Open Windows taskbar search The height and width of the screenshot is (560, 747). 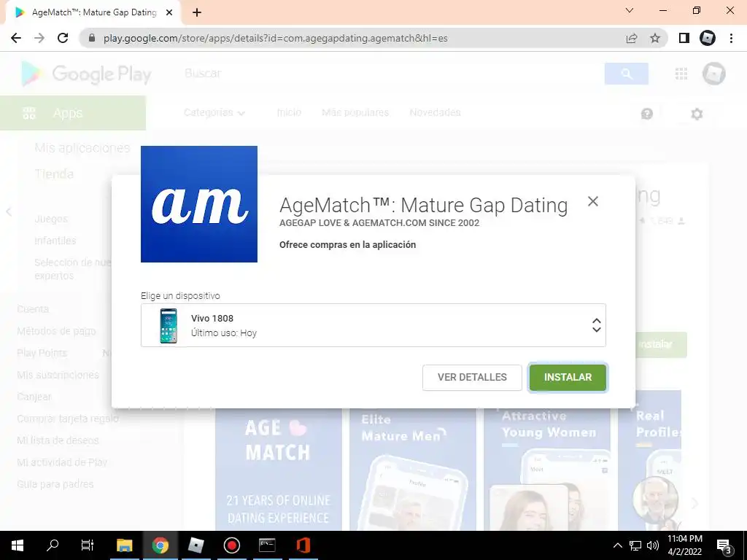coord(53,545)
